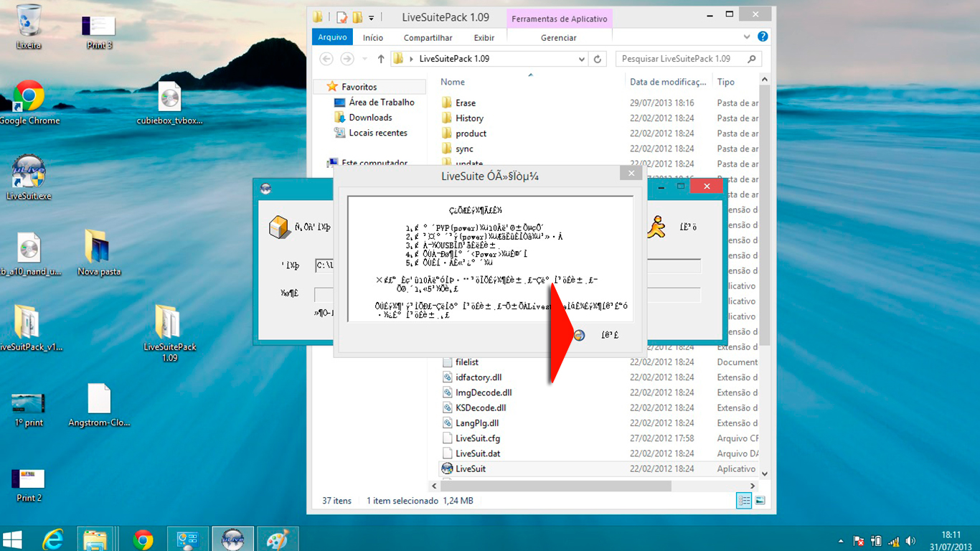
Task: Select the Nova pasta folder on desktop
Action: tap(99, 253)
